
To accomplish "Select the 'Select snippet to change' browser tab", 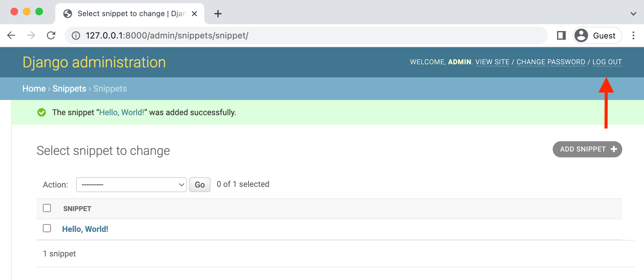I will tap(130, 14).
